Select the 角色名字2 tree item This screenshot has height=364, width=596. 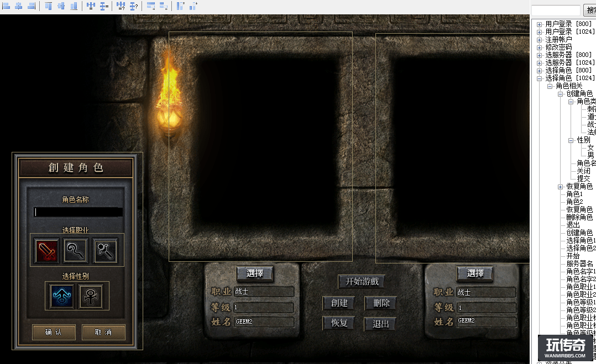tap(581, 279)
